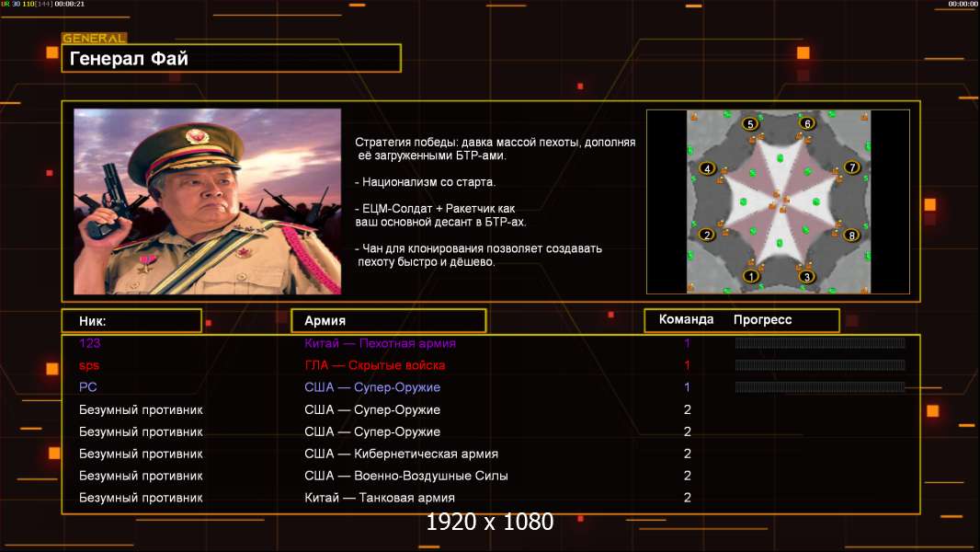Click the "Армия" column header

[388, 321]
